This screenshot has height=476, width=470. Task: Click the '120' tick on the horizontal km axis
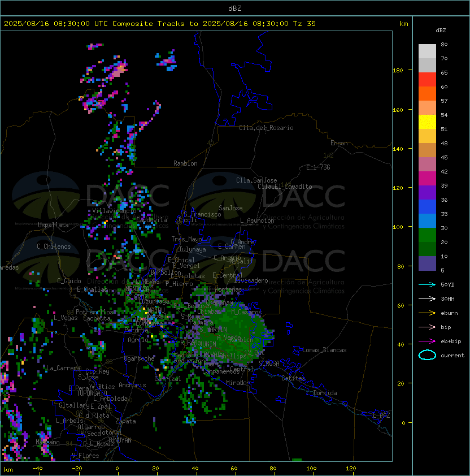tap(351, 469)
